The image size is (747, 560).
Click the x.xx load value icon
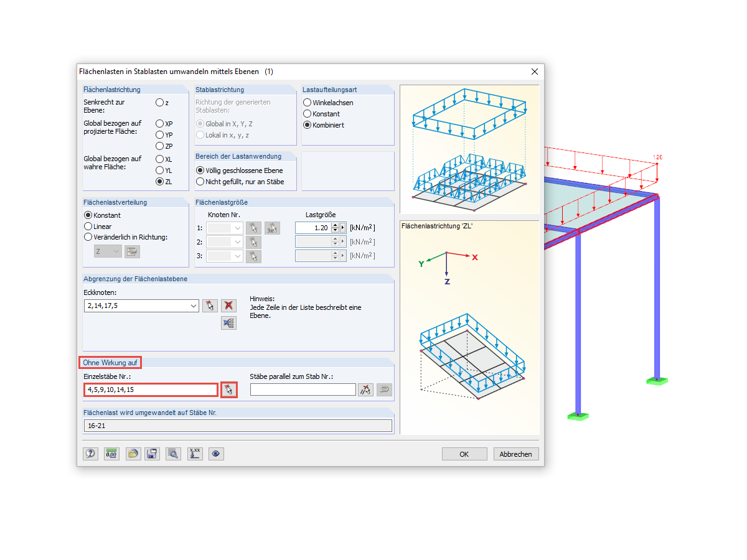point(195,454)
